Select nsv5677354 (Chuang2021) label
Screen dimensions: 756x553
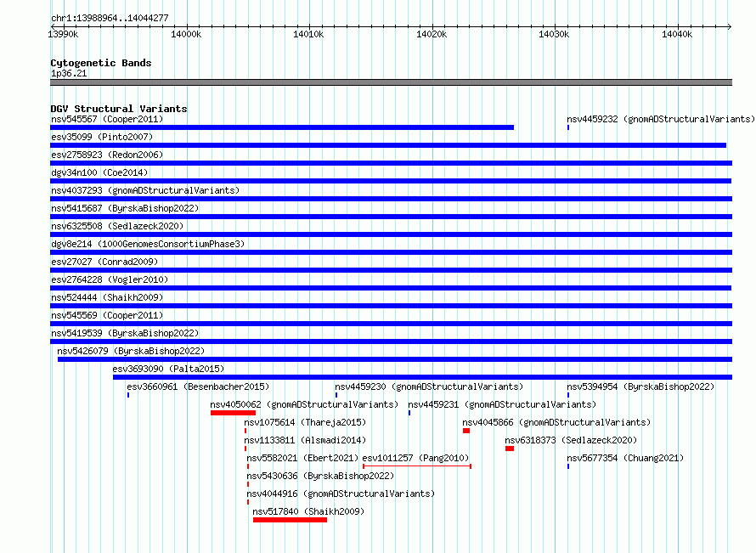625,458
